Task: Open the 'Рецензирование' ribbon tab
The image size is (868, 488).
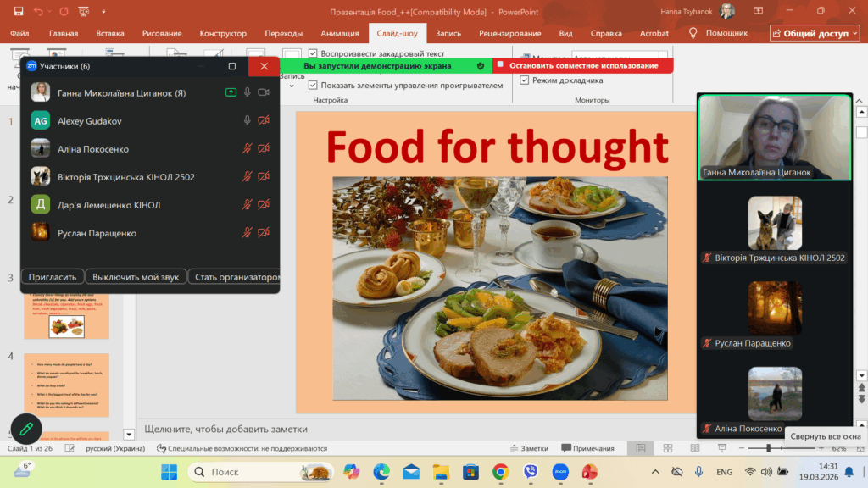Action: (509, 33)
